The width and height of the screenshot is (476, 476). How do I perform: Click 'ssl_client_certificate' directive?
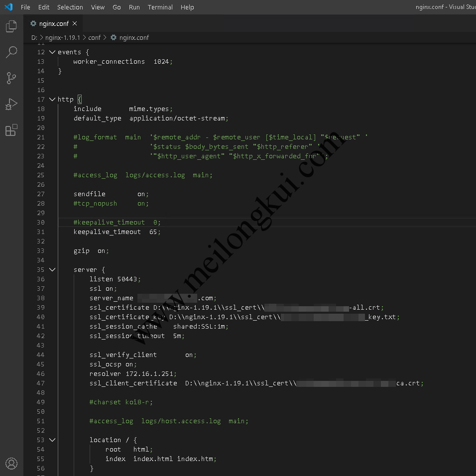[133, 383]
